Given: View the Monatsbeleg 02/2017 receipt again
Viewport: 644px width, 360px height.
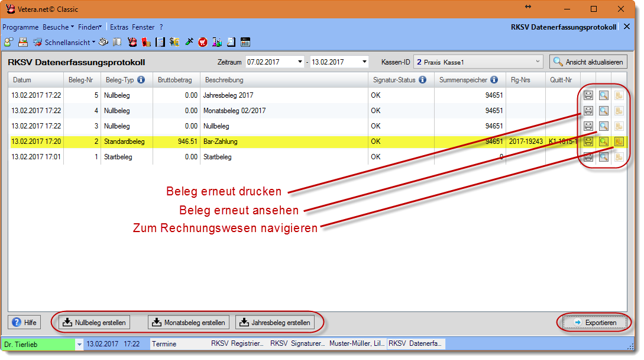Looking at the screenshot, I should point(603,111).
